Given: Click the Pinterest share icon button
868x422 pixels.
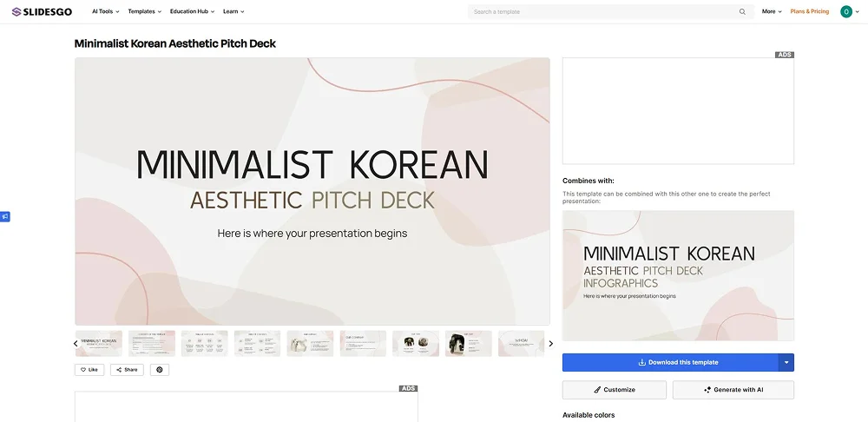Looking at the screenshot, I should click(x=160, y=369).
